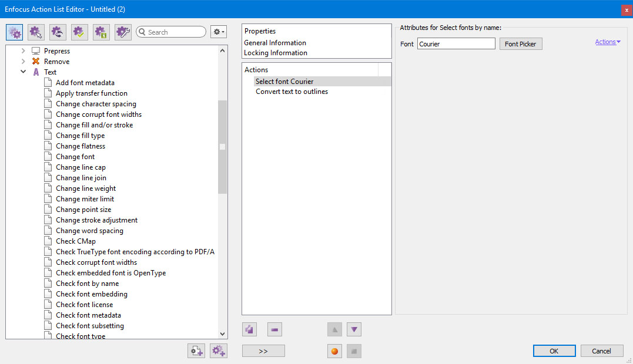This screenshot has width=633, height=364.
Task: Select 'Change stroke adjustment' action
Action: (x=97, y=220)
